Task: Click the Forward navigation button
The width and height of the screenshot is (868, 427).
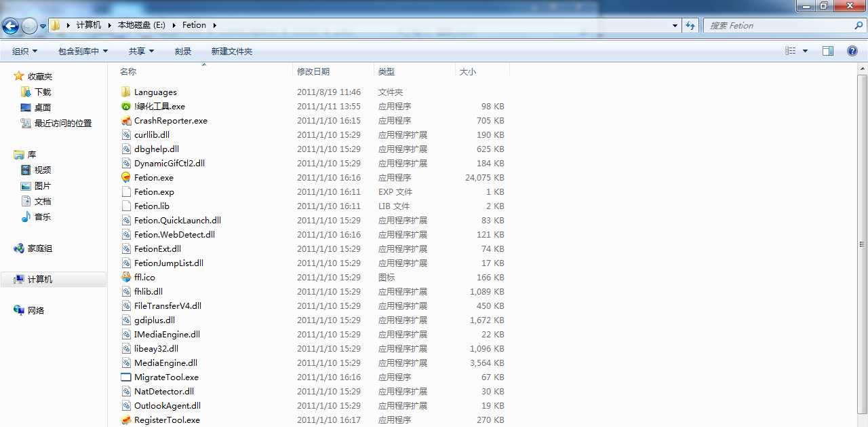Action: click(29, 26)
